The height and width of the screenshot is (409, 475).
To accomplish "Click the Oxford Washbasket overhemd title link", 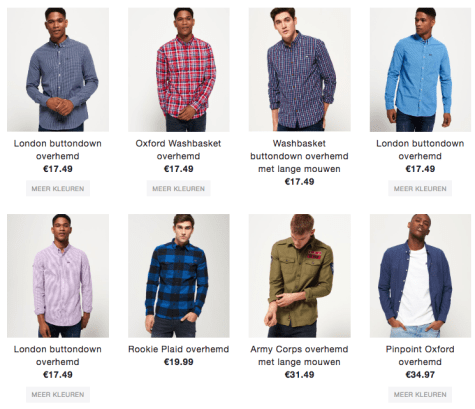I will (x=178, y=150).
